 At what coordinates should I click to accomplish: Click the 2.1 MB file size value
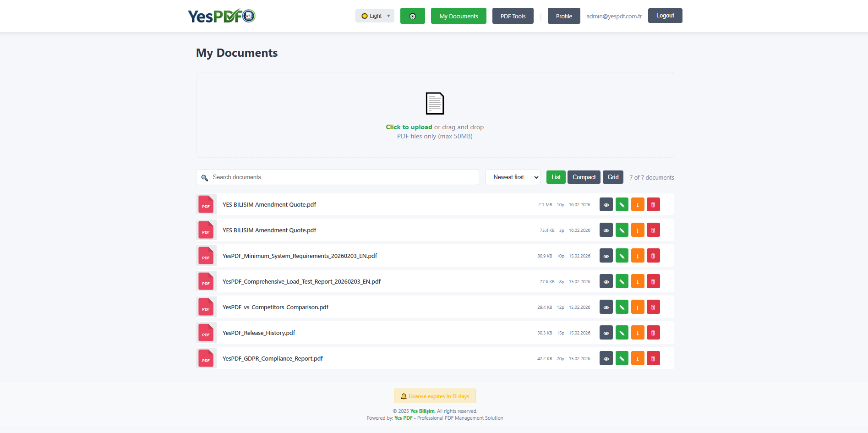tap(545, 205)
